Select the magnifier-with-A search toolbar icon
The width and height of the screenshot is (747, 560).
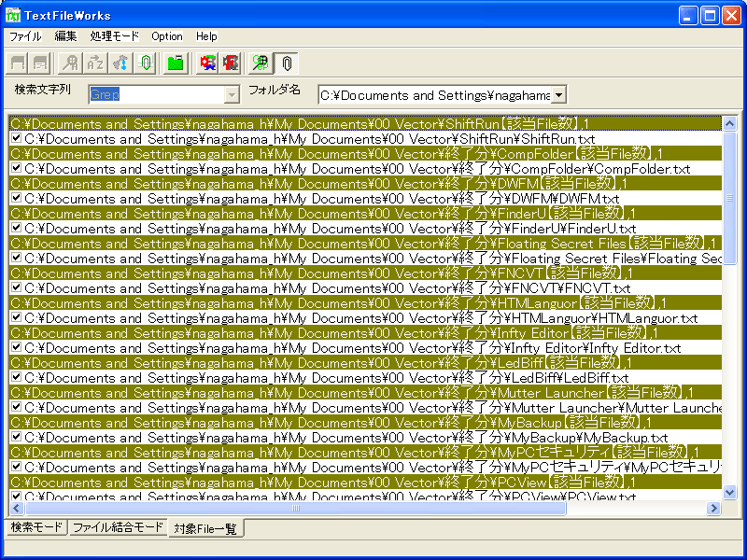[x=71, y=63]
